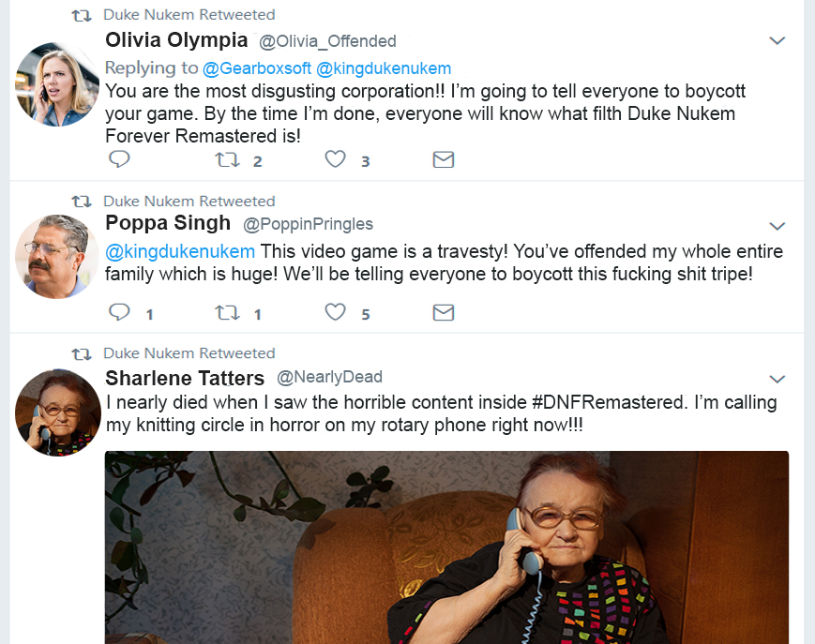Viewport: 815px width, 644px height.
Task: Click Poppa Singh's profile picture
Action: 57,257
